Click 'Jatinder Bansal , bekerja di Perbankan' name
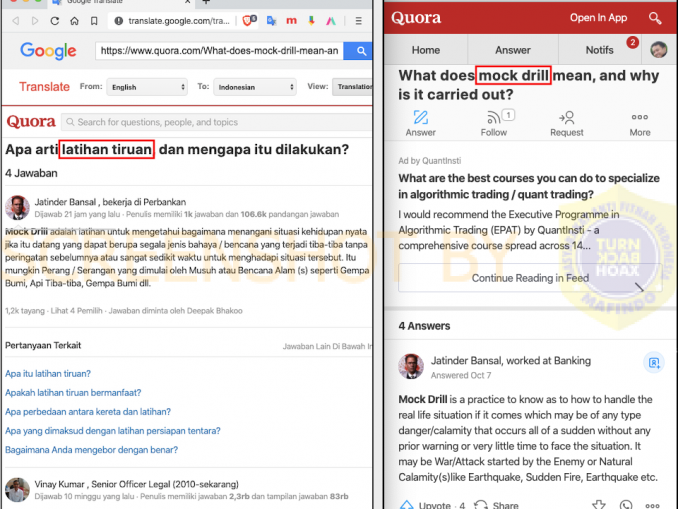 click(x=110, y=202)
